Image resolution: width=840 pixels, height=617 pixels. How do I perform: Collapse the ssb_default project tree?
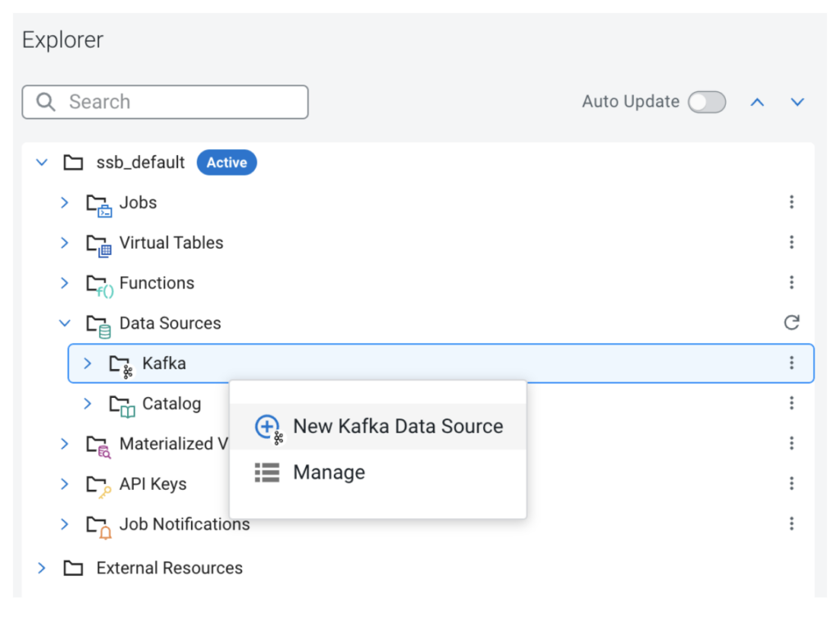pos(41,162)
